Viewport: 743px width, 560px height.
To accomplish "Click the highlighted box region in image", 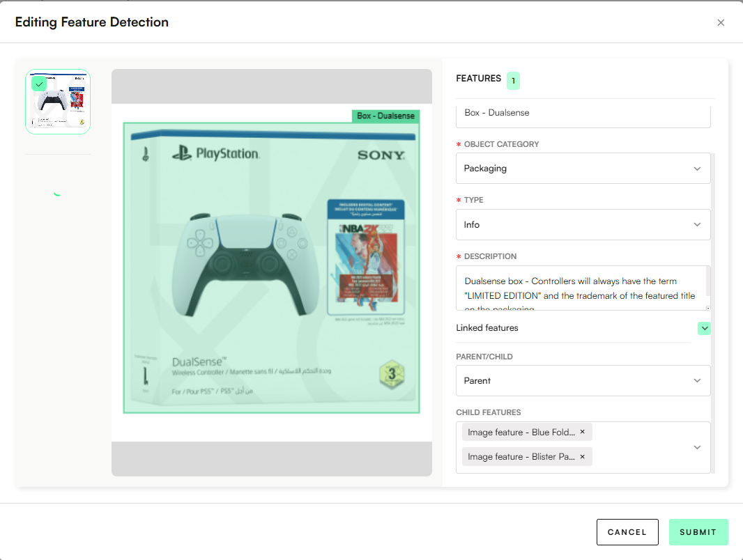I will click(x=272, y=268).
